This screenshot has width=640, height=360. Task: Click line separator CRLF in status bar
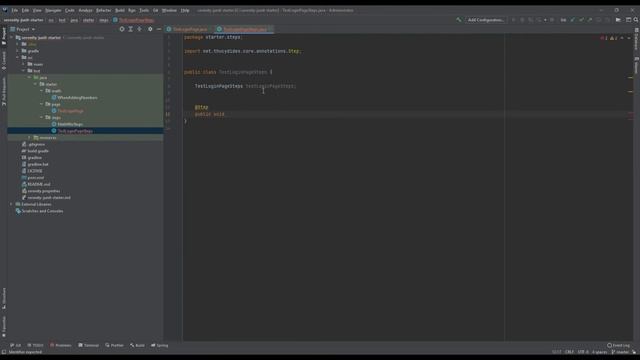[569, 352]
